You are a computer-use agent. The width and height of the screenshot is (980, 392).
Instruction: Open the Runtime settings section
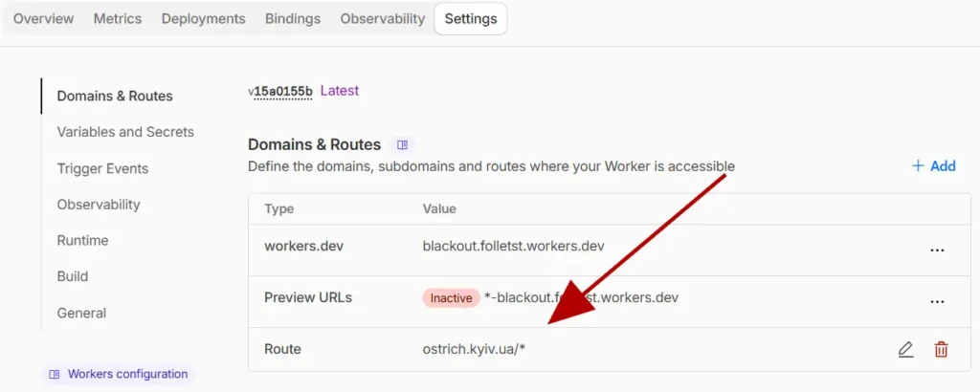point(82,241)
